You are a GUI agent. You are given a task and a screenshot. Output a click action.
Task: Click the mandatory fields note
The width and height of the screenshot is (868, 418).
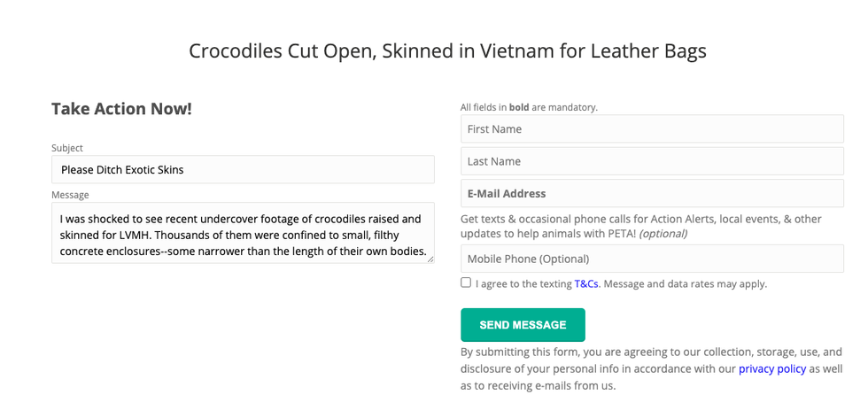(x=529, y=107)
